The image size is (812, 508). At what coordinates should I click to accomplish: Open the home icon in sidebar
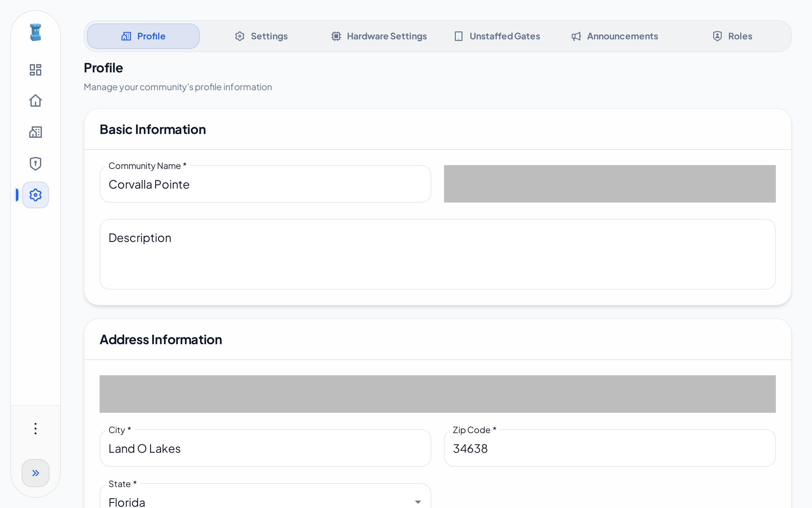point(36,101)
